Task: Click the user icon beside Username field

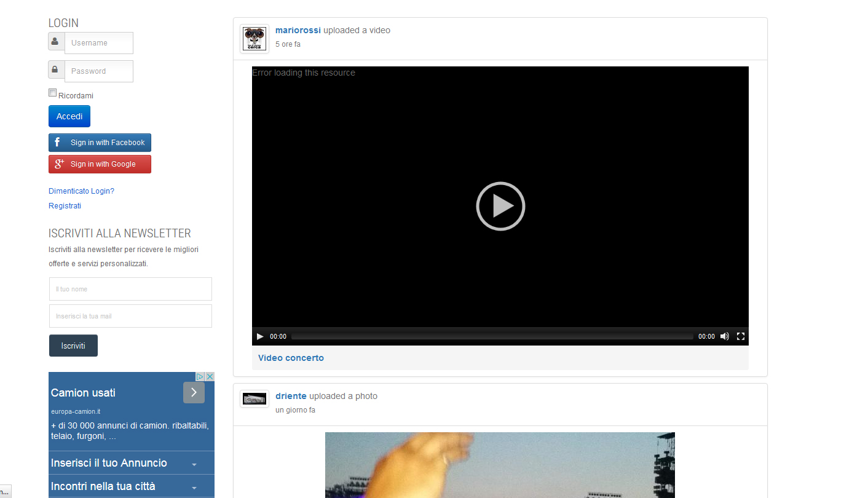Action: coord(56,42)
